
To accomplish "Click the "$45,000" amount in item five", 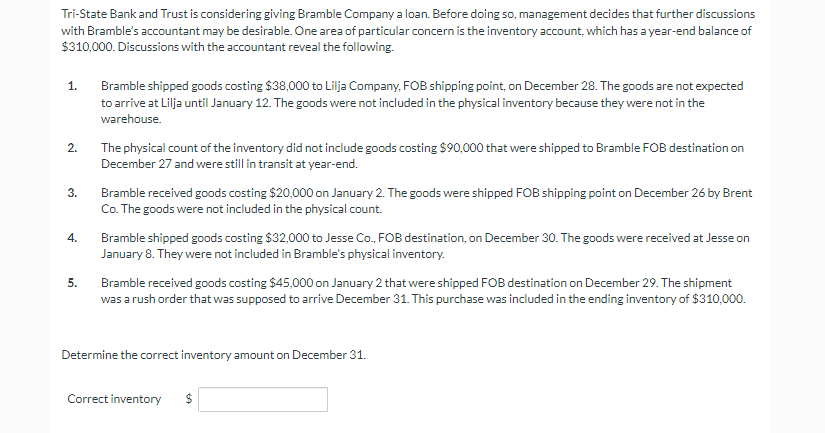I will point(291,283).
